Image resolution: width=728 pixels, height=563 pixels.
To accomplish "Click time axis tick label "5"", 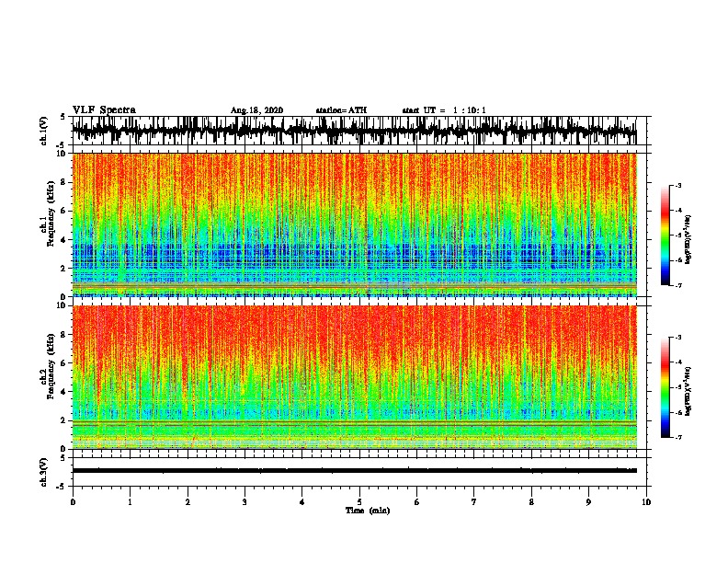I will [359, 502].
